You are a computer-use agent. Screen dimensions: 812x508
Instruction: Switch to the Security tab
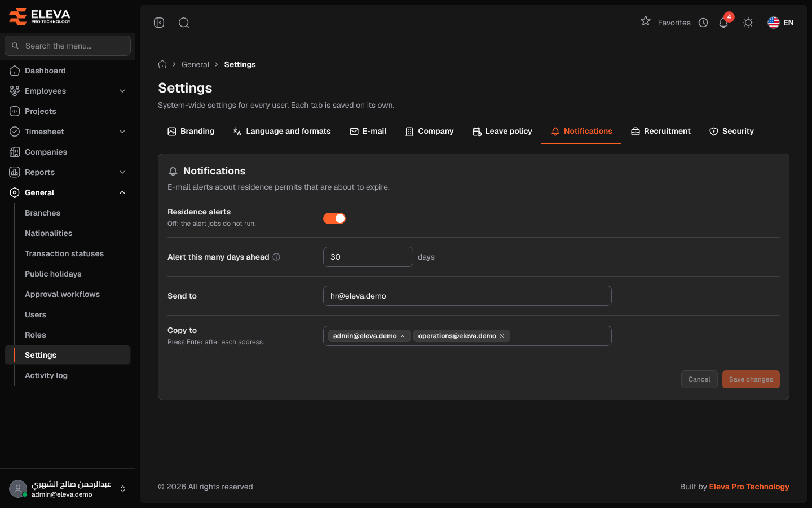(x=731, y=131)
